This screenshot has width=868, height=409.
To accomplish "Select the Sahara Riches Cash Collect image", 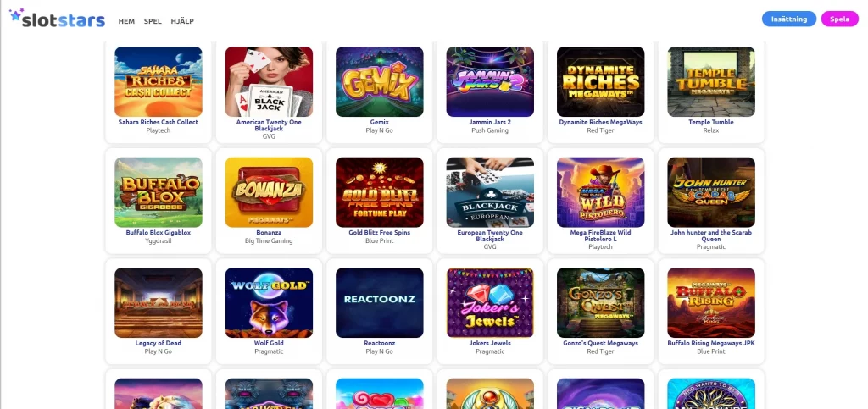I will point(159,82).
